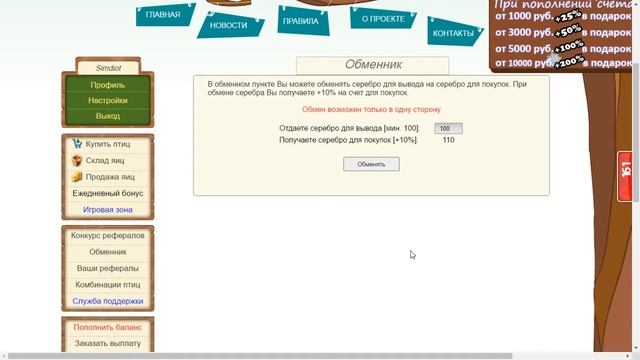Open Профиль in the user panel
Screen dimensions: 640x360
[x=108, y=85]
